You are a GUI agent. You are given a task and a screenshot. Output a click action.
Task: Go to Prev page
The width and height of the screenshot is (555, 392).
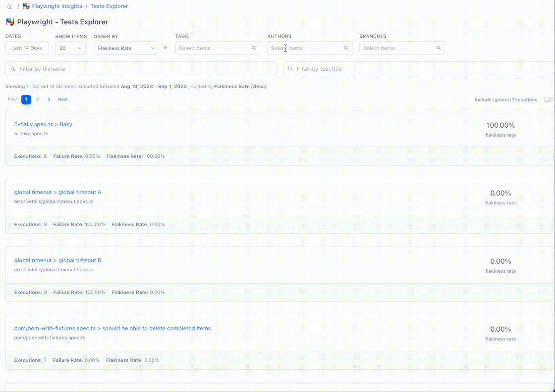(12, 99)
